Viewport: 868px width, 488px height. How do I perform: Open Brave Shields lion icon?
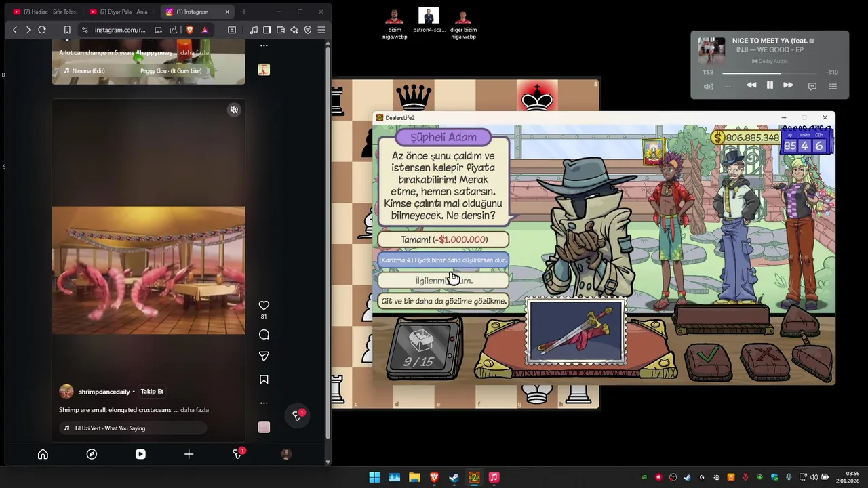point(190,30)
